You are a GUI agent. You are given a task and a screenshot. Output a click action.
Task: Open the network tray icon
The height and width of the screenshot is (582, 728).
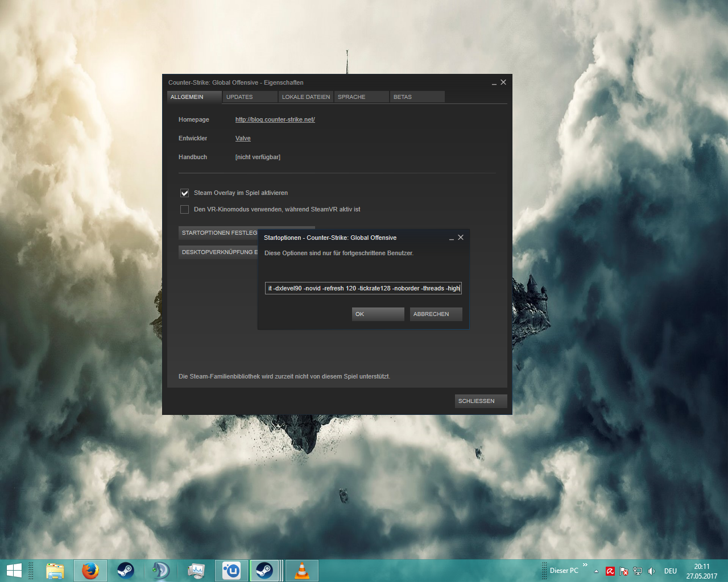(x=638, y=571)
